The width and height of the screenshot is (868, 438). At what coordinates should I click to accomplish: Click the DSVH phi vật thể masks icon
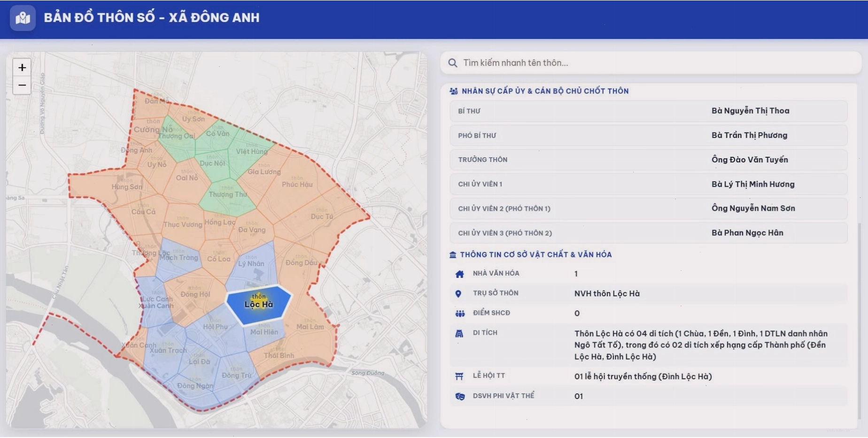click(x=460, y=396)
